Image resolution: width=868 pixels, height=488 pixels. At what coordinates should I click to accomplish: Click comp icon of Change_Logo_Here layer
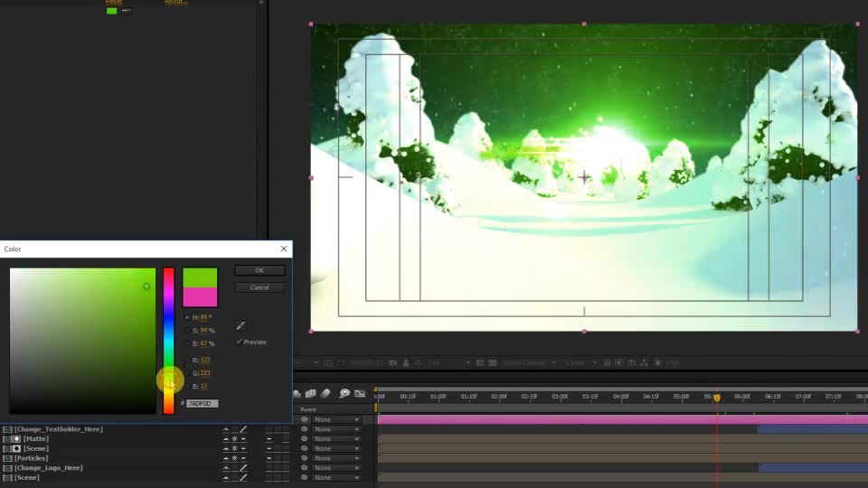(7, 468)
